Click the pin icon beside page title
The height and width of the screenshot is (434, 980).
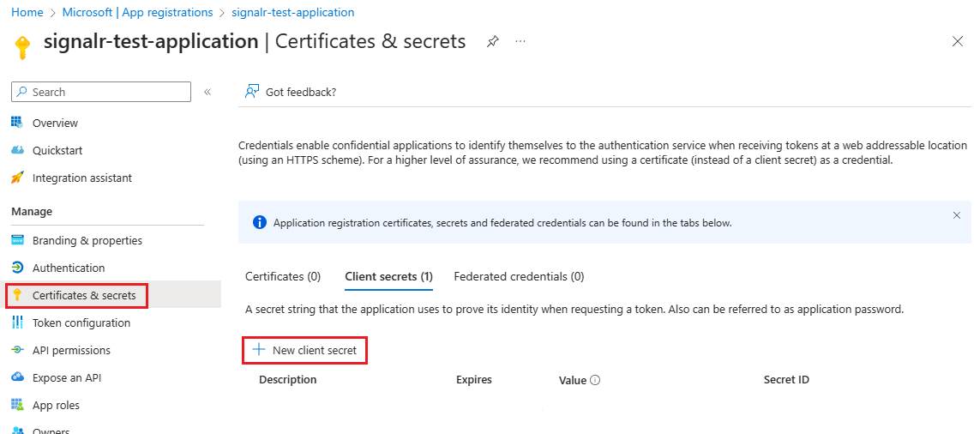pyautogui.click(x=493, y=41)
